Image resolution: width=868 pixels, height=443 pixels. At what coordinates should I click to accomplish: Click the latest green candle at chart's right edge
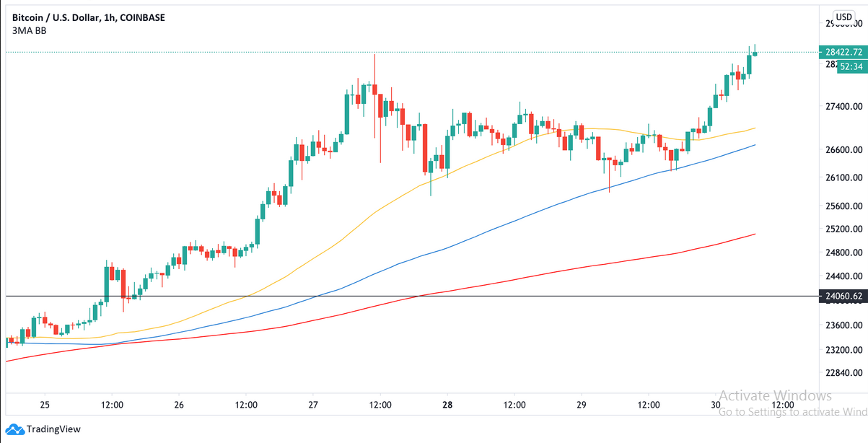click(755, 53)
